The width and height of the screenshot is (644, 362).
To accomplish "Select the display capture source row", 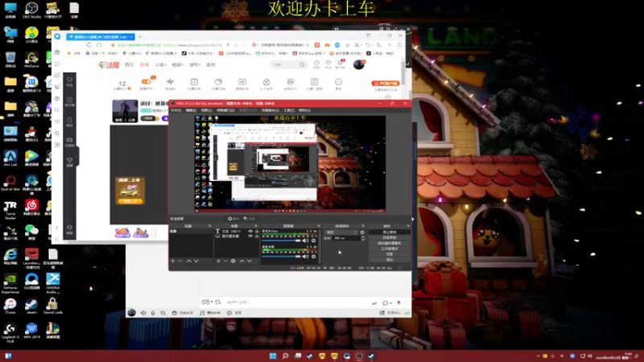I will [x=237, y=236].
